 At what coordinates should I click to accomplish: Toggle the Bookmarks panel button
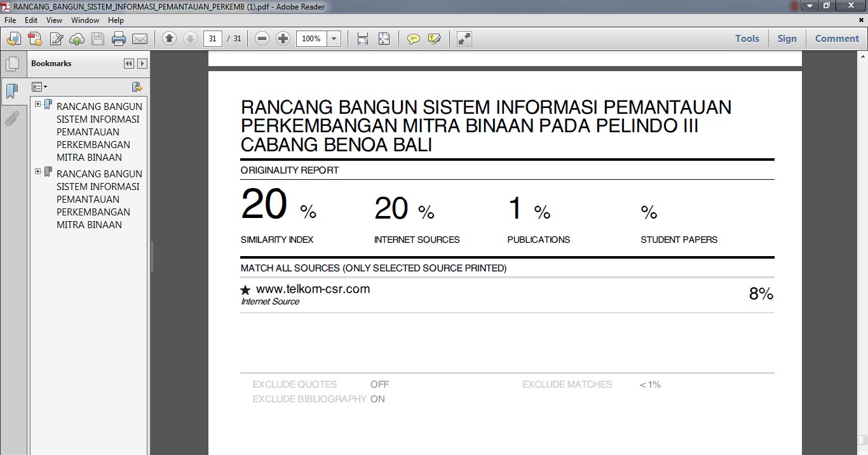pyautogui.click(x=11, y=91)
